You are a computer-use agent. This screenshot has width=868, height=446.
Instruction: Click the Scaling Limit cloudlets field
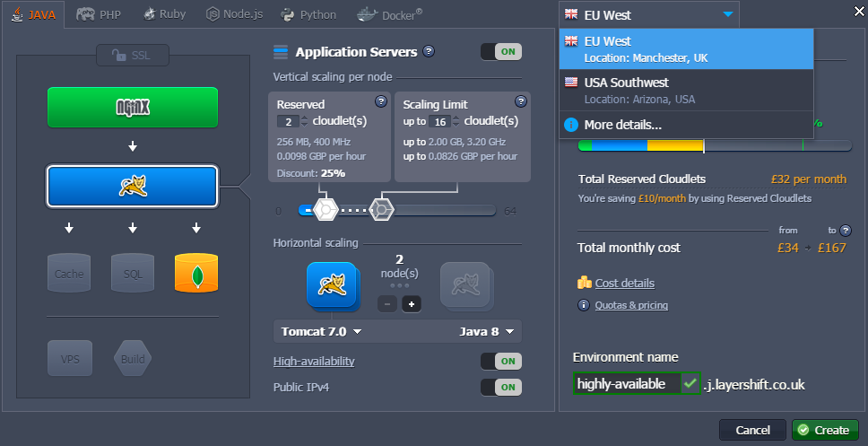[439, 121]
